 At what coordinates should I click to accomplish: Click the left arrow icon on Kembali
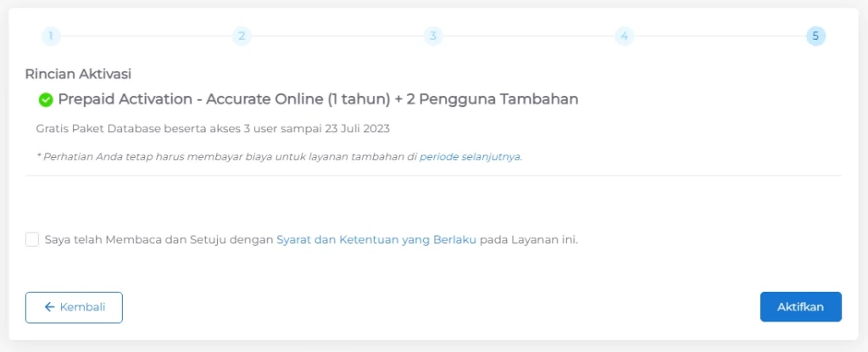[x=49, y=307]
